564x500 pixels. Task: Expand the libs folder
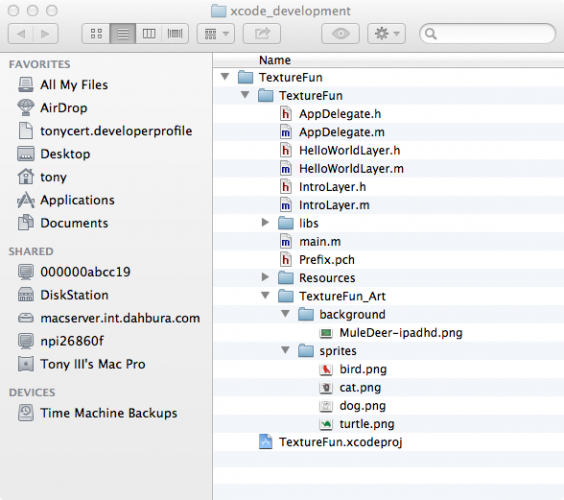tap(265, 223)
